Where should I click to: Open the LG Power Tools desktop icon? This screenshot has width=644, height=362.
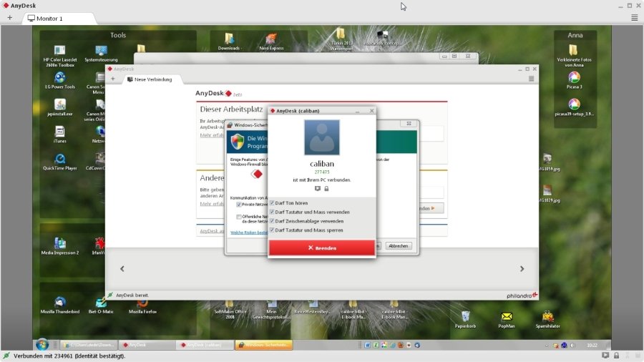point(60,80)
